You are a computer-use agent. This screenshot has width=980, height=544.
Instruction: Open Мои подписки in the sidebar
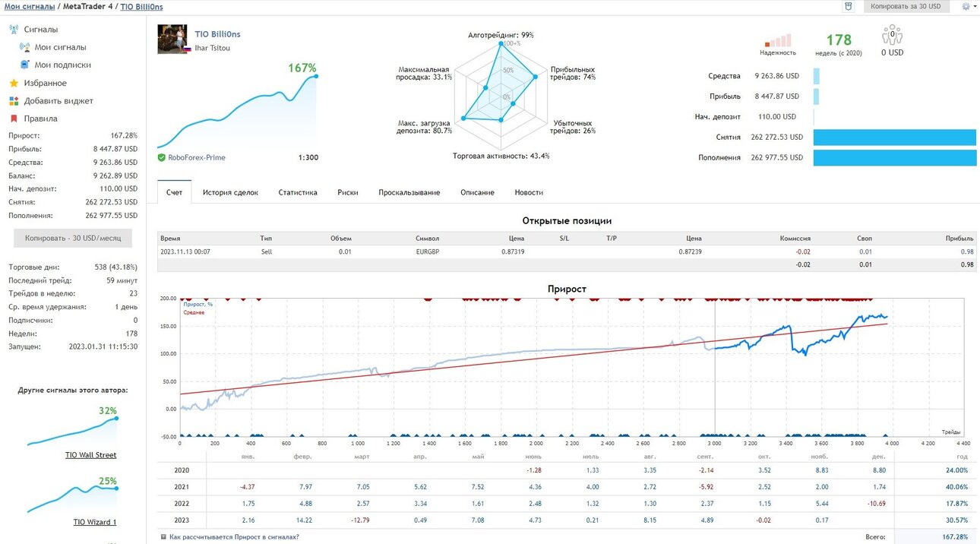pyautogui.click(x=62, y=65)
